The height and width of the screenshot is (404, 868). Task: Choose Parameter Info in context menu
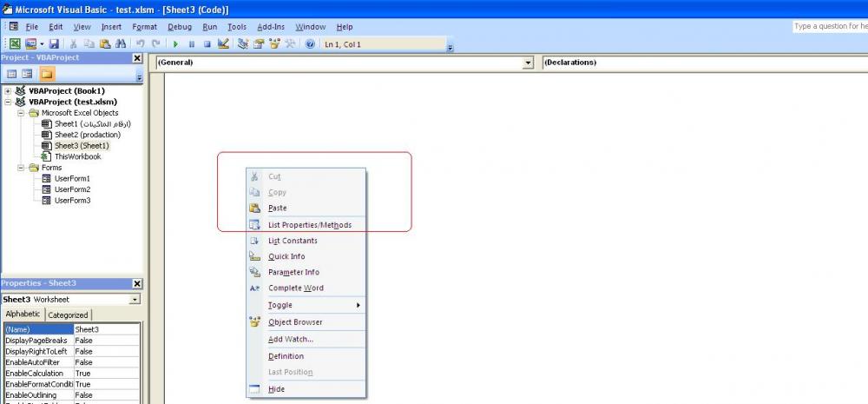(x=306, y=272)
